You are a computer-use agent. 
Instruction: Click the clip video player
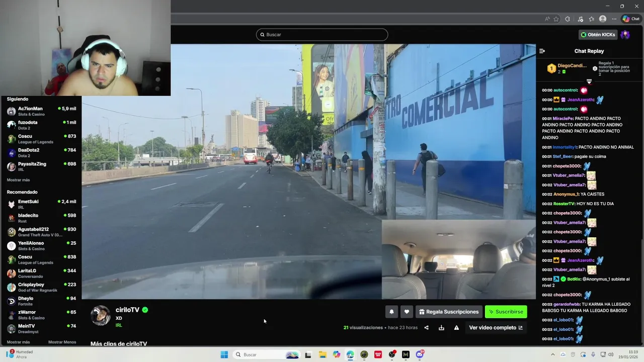pos(308,171)
